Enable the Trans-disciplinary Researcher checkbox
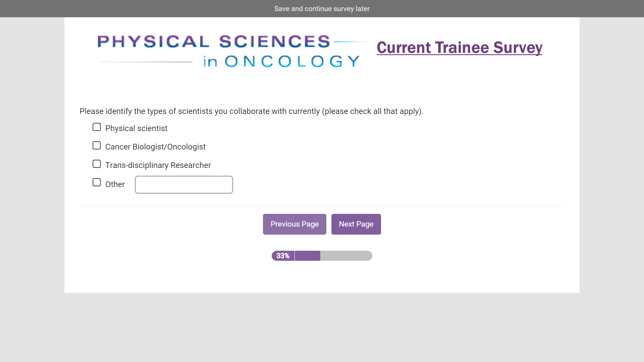Image resolution: width=644 pixels, height=362 pixels. click(x=97, y=164)
